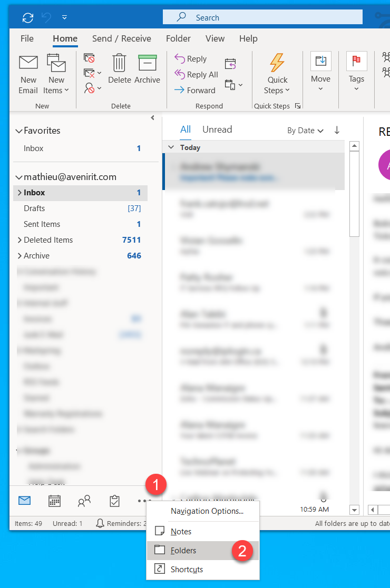Image resolution: width=390 pixels, height=588 pixels.
Task: Create a New Email
Action: [x=28, y=74]
